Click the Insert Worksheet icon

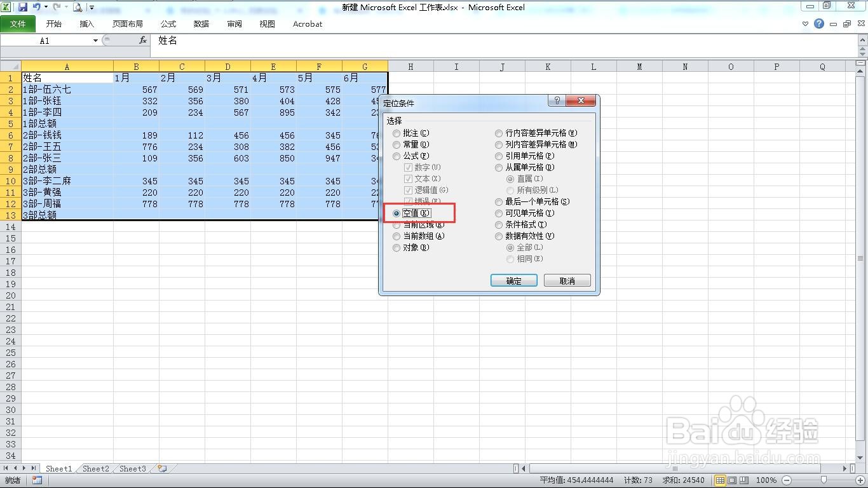pyautogui.click(x=162, y=469)
